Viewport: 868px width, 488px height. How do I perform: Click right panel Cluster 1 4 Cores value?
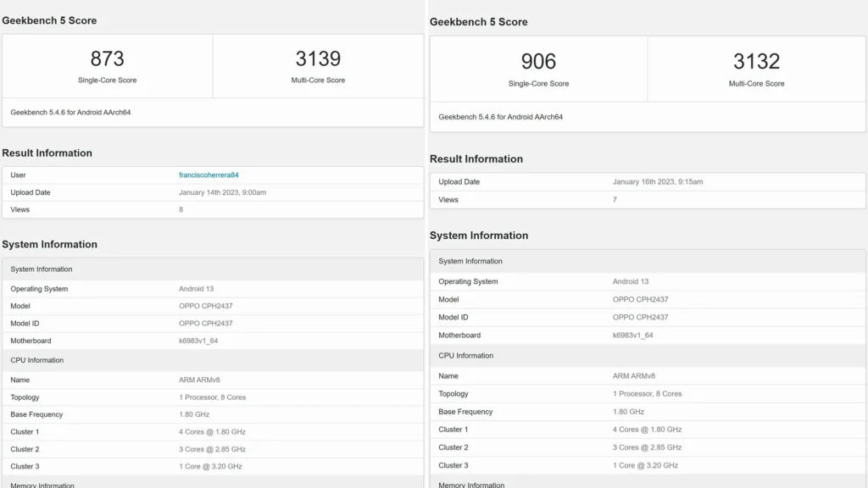click(647, 430)
